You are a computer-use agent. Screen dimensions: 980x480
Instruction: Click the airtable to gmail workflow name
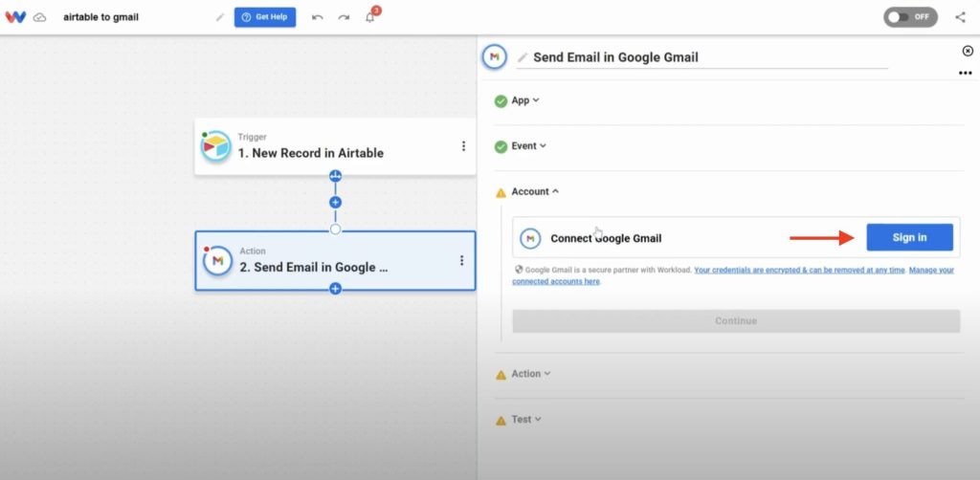(x=100, y=17)
